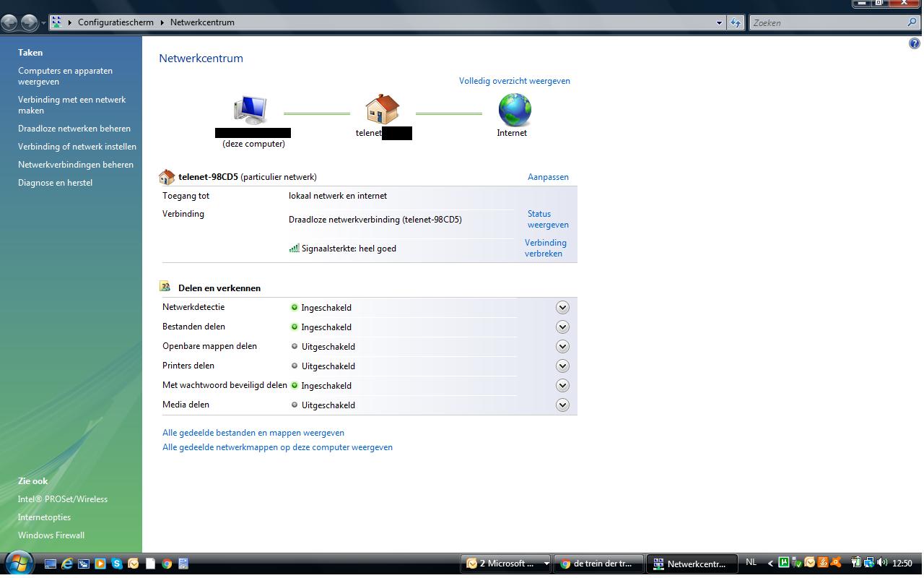The image size is (924, 578).
Task: Expand the Bestanden delen settings
Action: point(562,327)
